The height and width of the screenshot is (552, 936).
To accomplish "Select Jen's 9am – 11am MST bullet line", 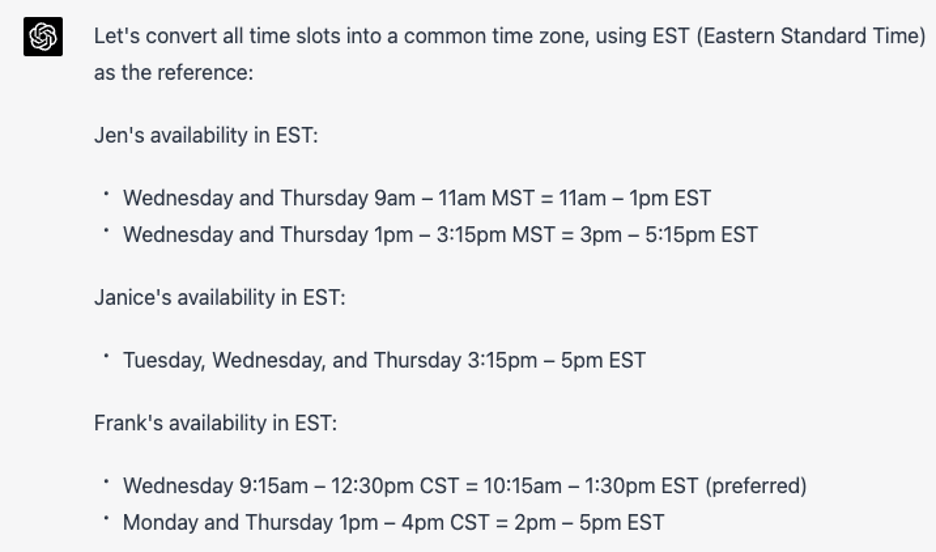I will pyautogui.click(x=417, y=198).
